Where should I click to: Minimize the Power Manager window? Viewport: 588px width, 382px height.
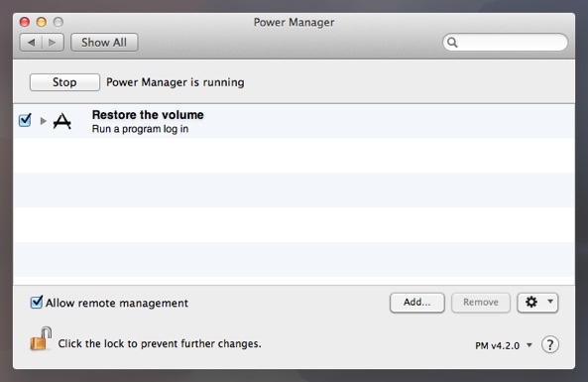coord(42,22)
